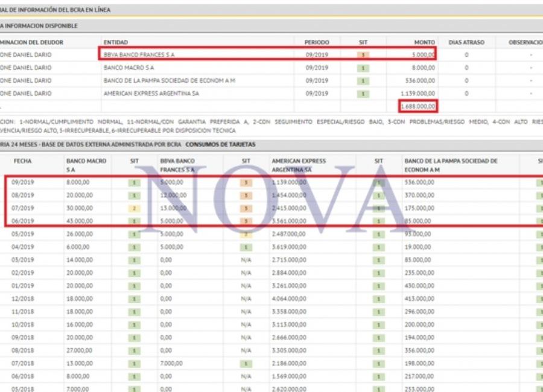Click green situation badge in Banco Macro S A entity row

pos(363,68)
